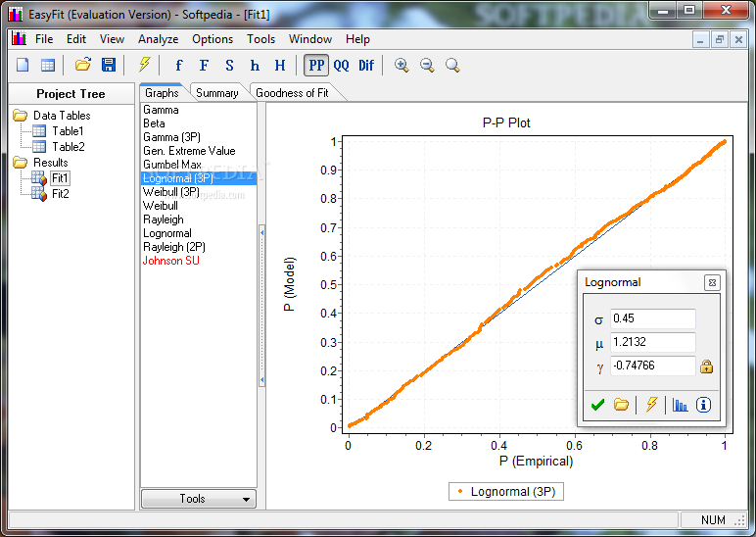Select Weibull (3P) in the distribution list
The image size is (756, 537).
click(199, 192)
